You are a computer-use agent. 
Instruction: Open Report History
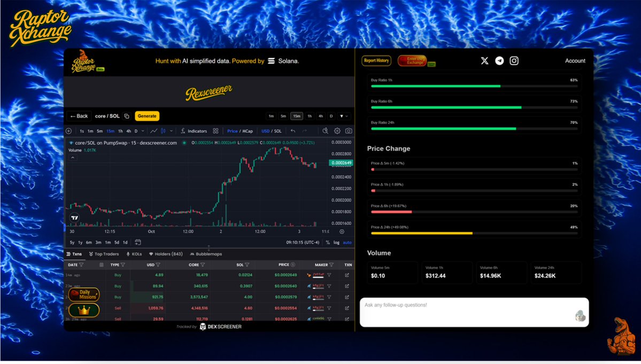[x=376, y=60]
